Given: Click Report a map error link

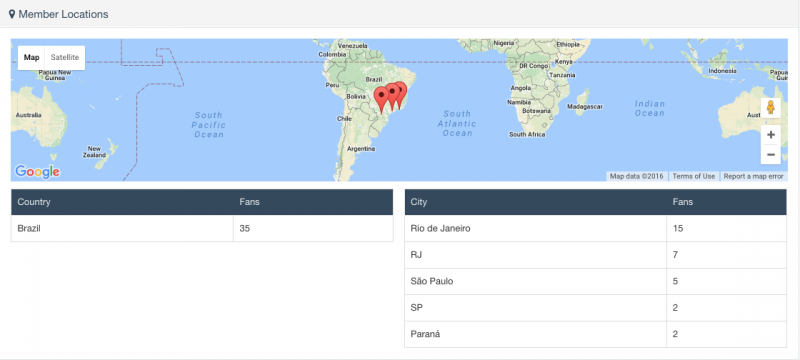Looking at the screenshot, I should (753, 176).
